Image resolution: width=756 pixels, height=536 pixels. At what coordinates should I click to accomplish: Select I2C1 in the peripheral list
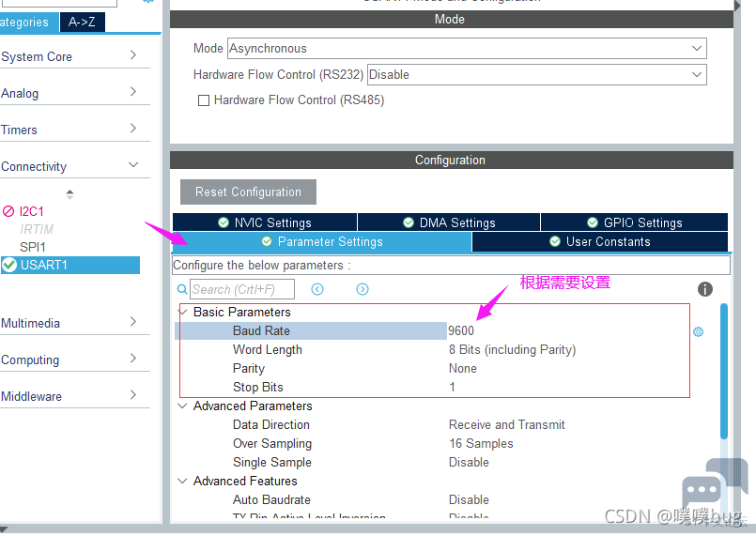31,211
